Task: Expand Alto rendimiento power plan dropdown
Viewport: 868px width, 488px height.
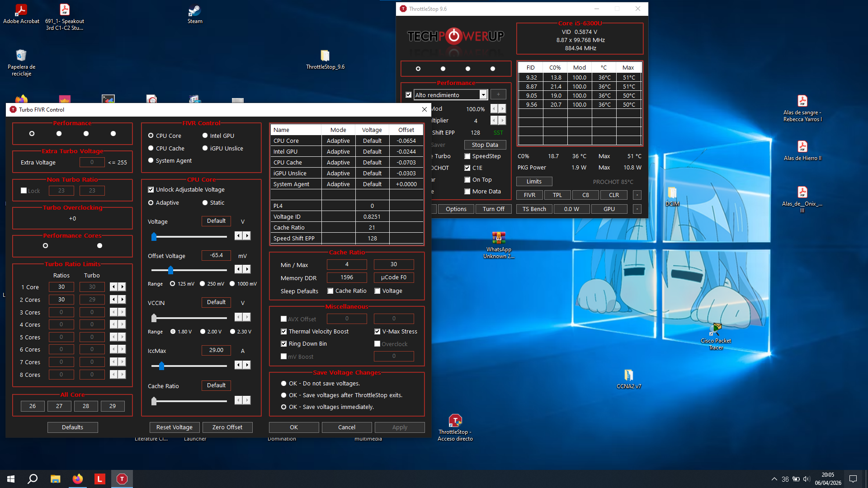Action: click(483, 95)
